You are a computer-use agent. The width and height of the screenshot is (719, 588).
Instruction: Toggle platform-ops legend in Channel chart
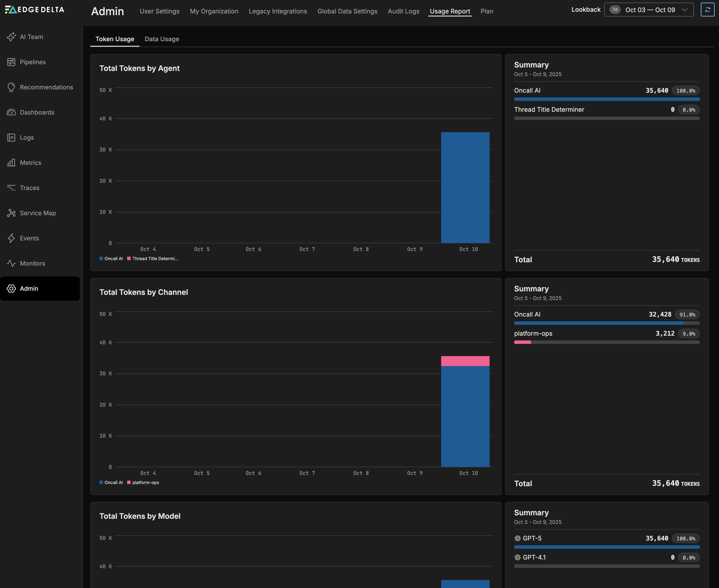pyautogui.click(x=143, y=483)
